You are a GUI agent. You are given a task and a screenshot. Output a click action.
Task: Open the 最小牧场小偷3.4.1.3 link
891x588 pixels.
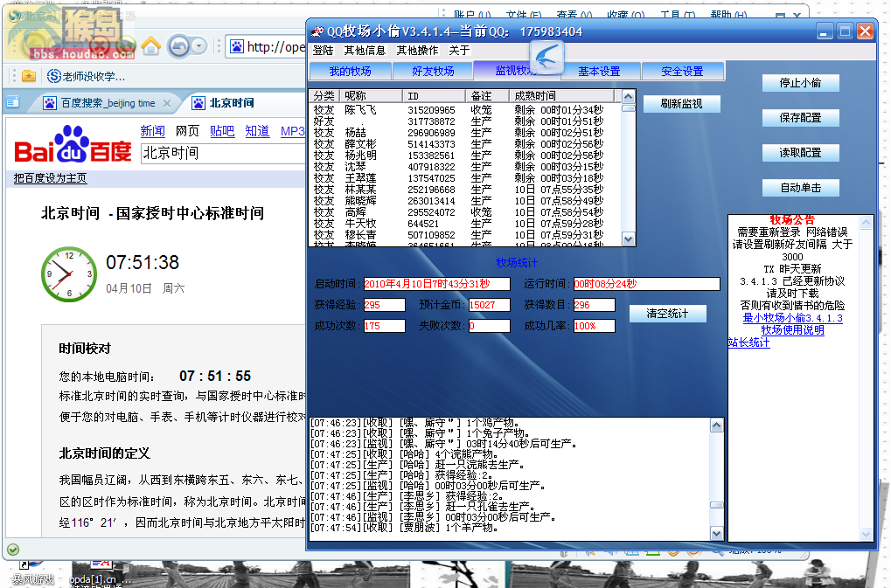tap(793, 318)
